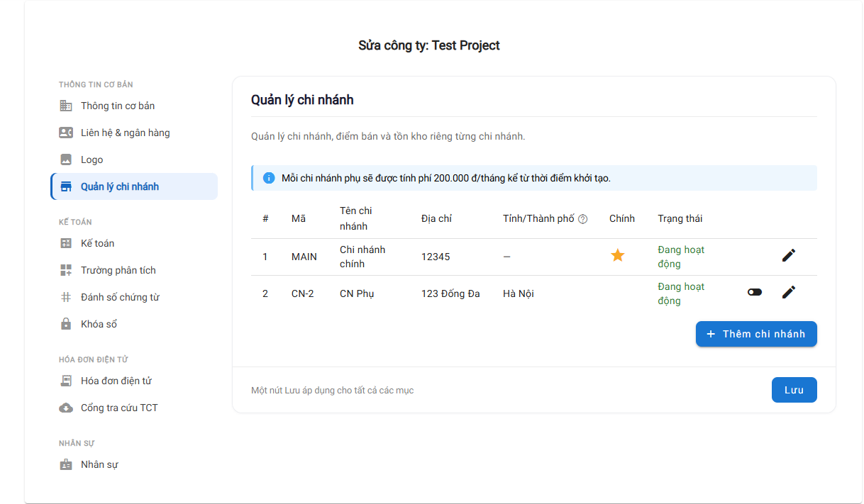The image size is (864, 504).
Task: Click the Cổng tra cứu TCT cloud icon
Action: click(66, 408)
